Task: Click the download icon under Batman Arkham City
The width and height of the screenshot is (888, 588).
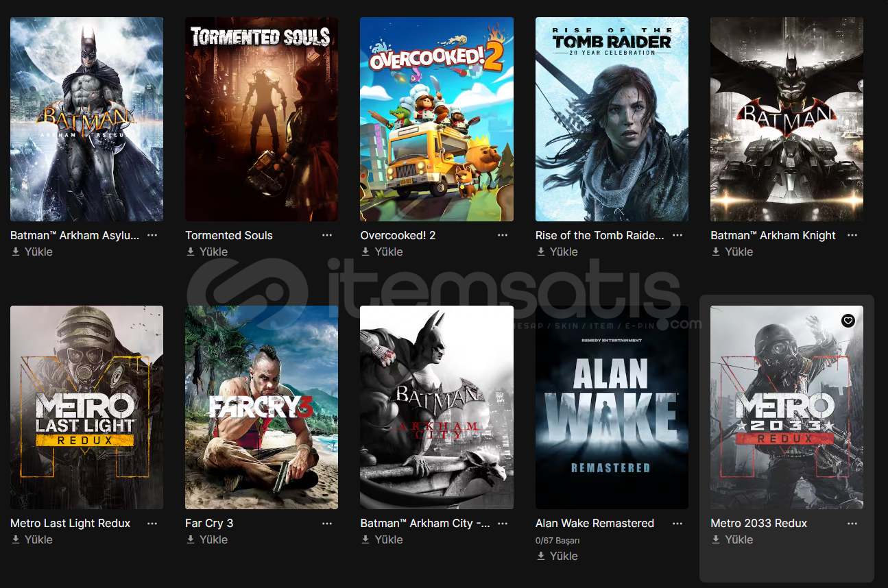Action: tap(366, 539)
